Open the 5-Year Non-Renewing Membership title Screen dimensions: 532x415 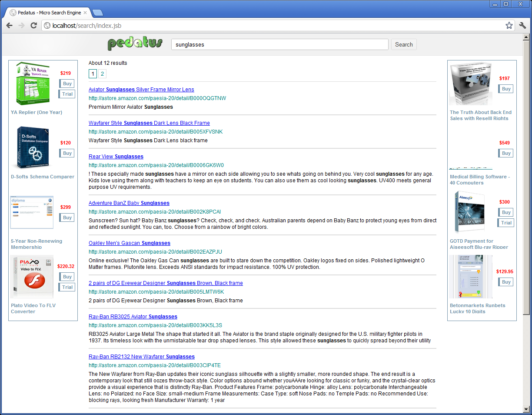37,244
